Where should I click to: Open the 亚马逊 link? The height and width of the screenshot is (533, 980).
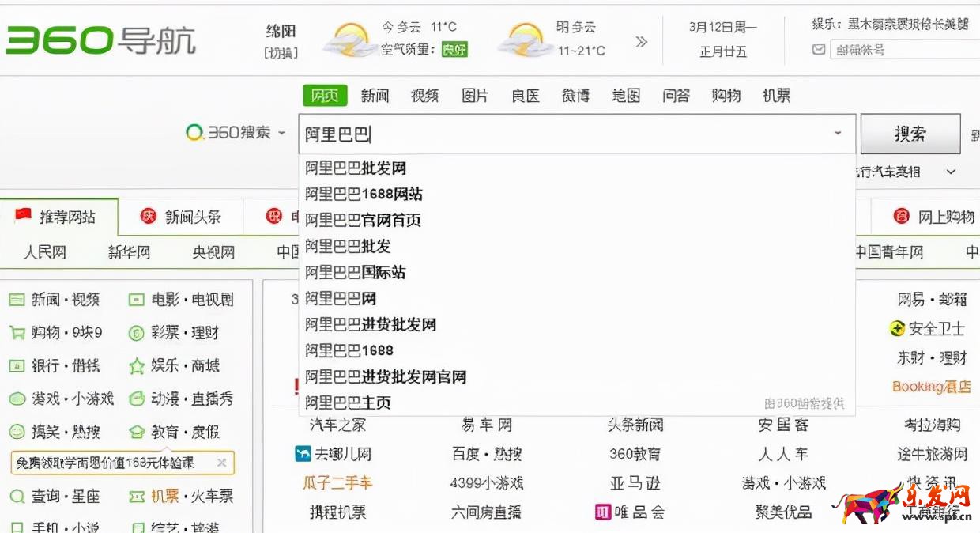(635, 482)
